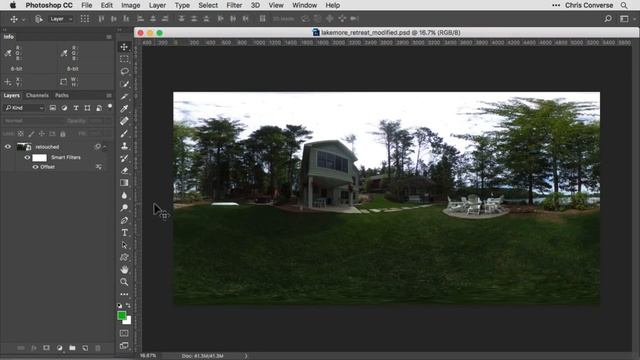Open Spotlight search in the menu bar

[624, 5]
